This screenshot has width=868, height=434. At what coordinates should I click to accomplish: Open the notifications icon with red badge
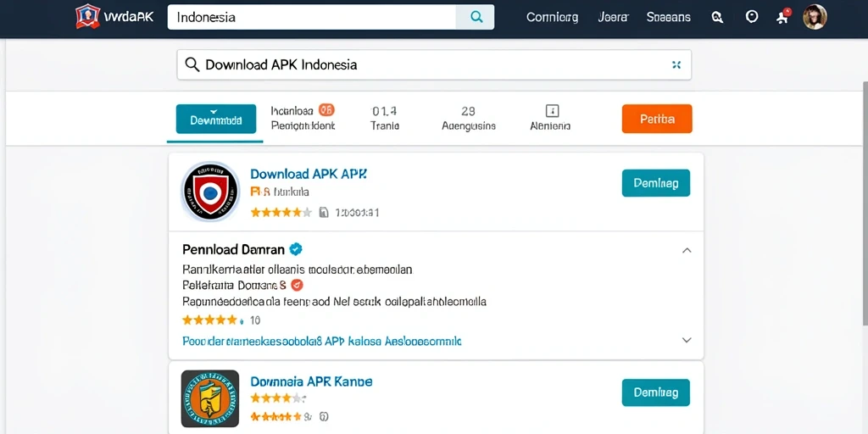[x=783, y=16]
